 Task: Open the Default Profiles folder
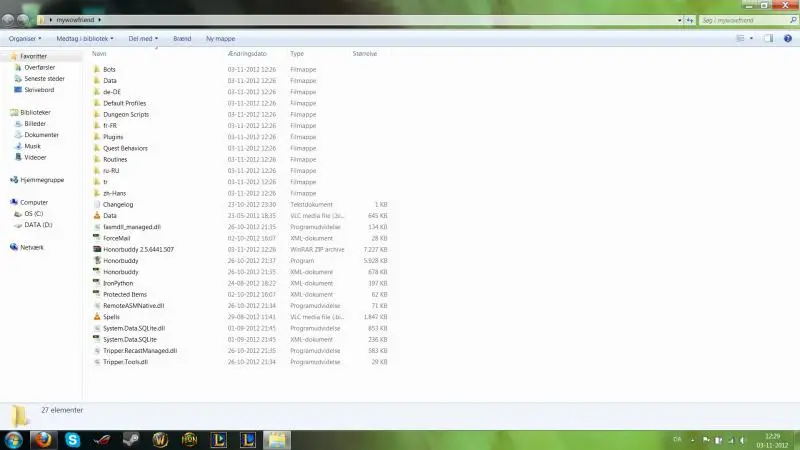point(124,103)
